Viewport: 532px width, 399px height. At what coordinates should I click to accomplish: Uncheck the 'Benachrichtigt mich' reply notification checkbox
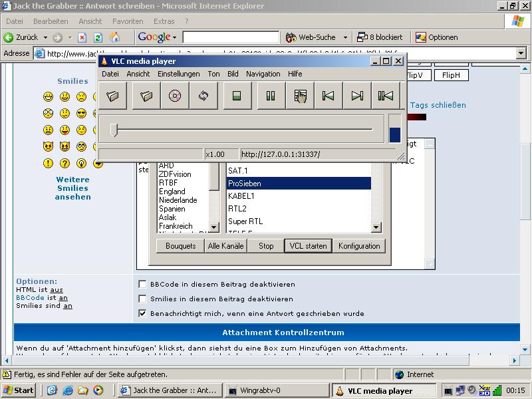click(x=142, y=313)
